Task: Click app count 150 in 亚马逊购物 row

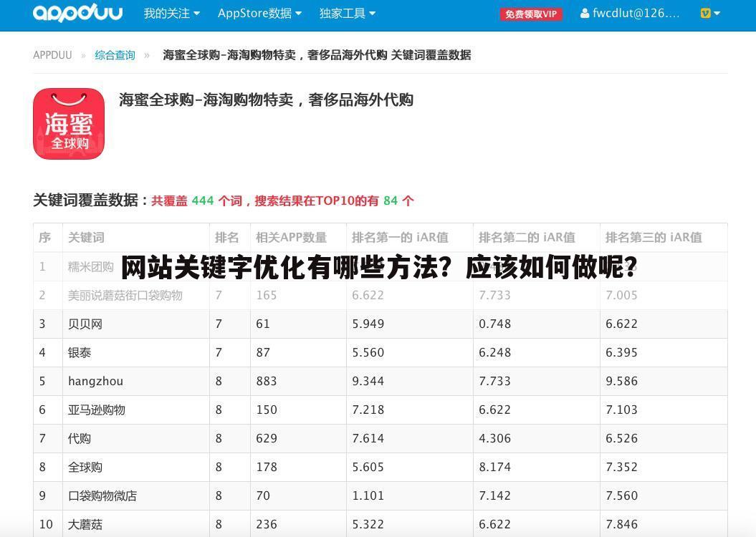Action: pos(267,410)
